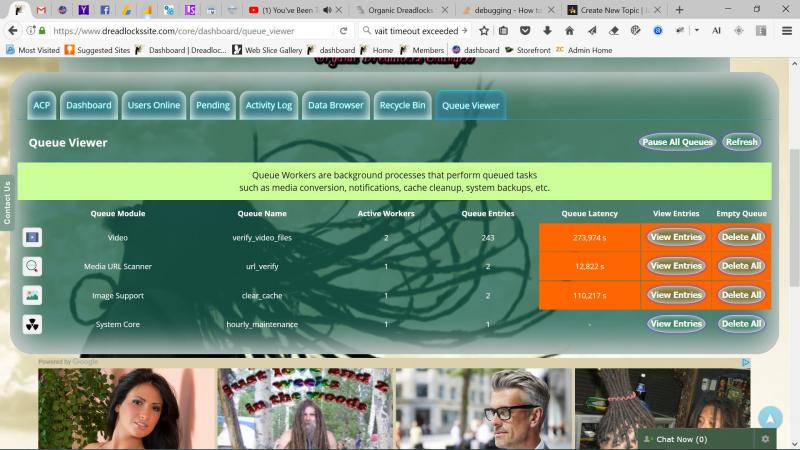
Task: Switch to Dashboard tab
Action: tap(89, 105)
